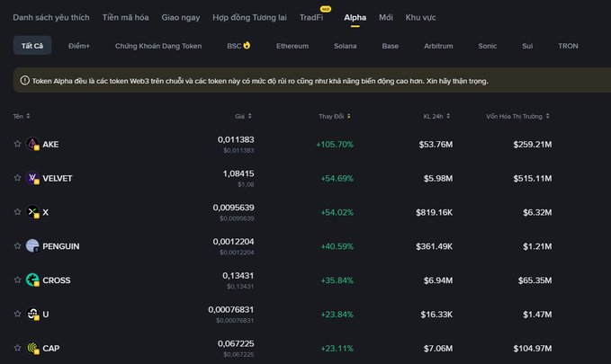Viewport: 611px width, 364px height.
Task: Select the Alpha tab
Action: point(355,17)
